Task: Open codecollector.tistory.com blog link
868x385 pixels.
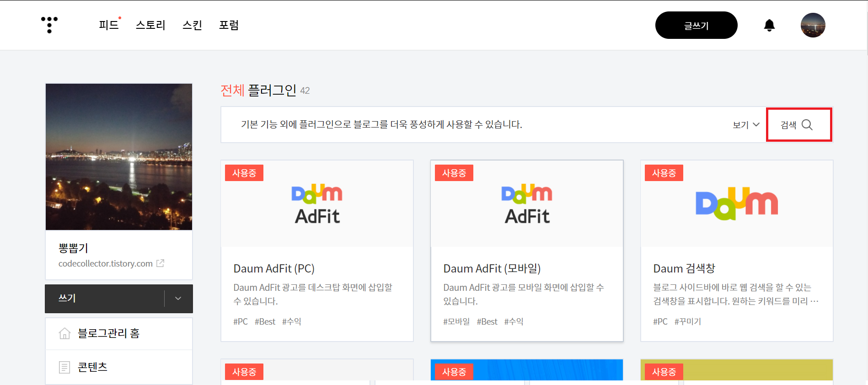Action: 106,263
